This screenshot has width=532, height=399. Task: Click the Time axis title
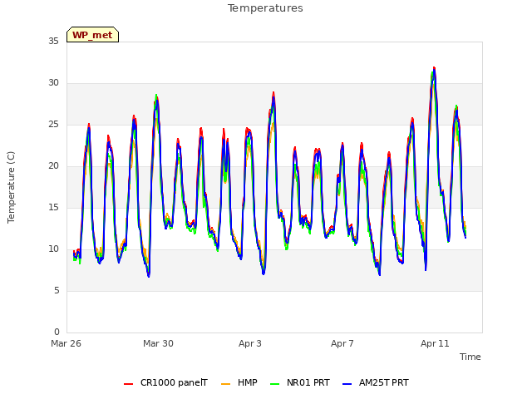pos(470,357)
